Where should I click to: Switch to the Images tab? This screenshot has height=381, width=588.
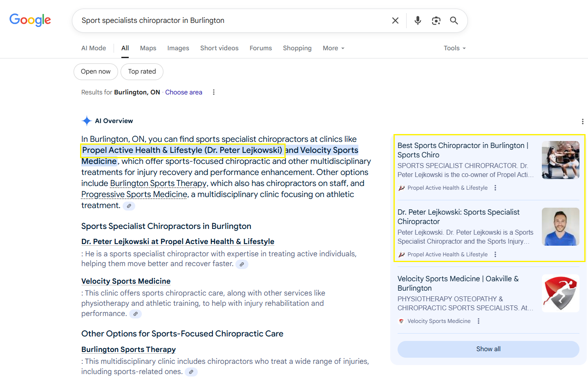[178, 48]
